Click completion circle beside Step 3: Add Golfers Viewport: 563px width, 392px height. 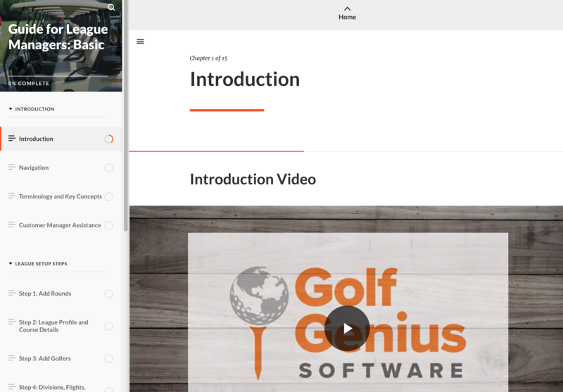[109, 359]
